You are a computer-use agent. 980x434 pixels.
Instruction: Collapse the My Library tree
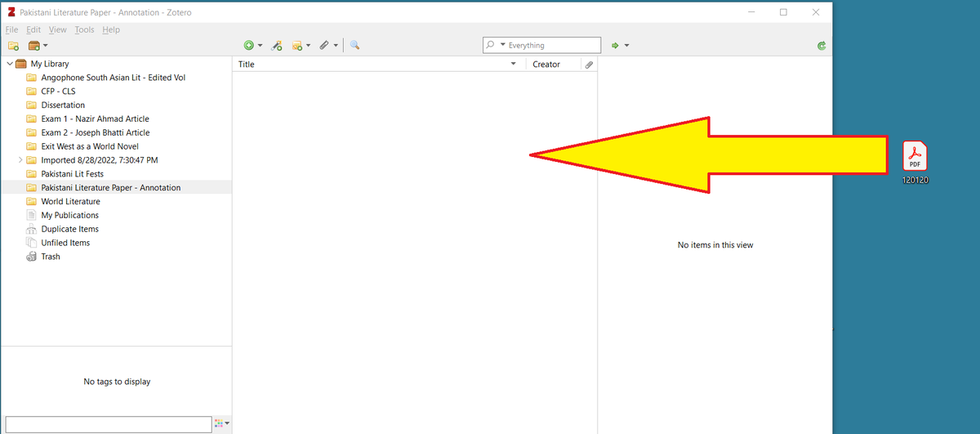click(x=10, y=64)
